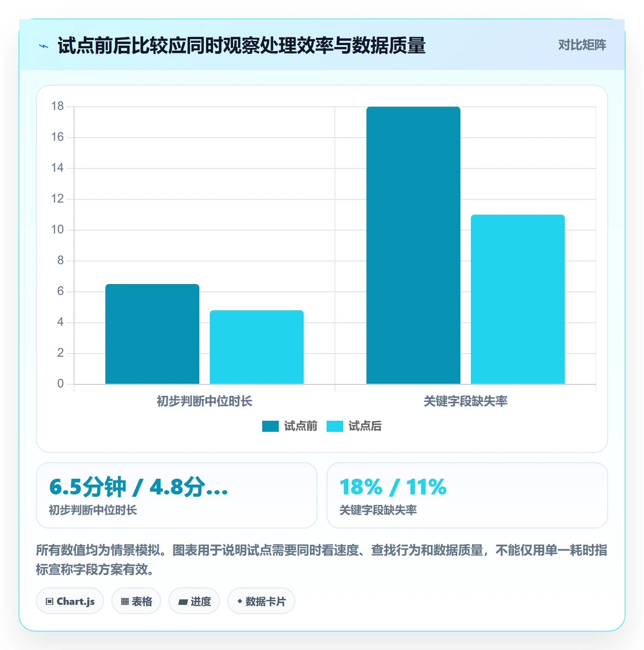Click the y-axis value 14
644x650 pixels.
57,168
